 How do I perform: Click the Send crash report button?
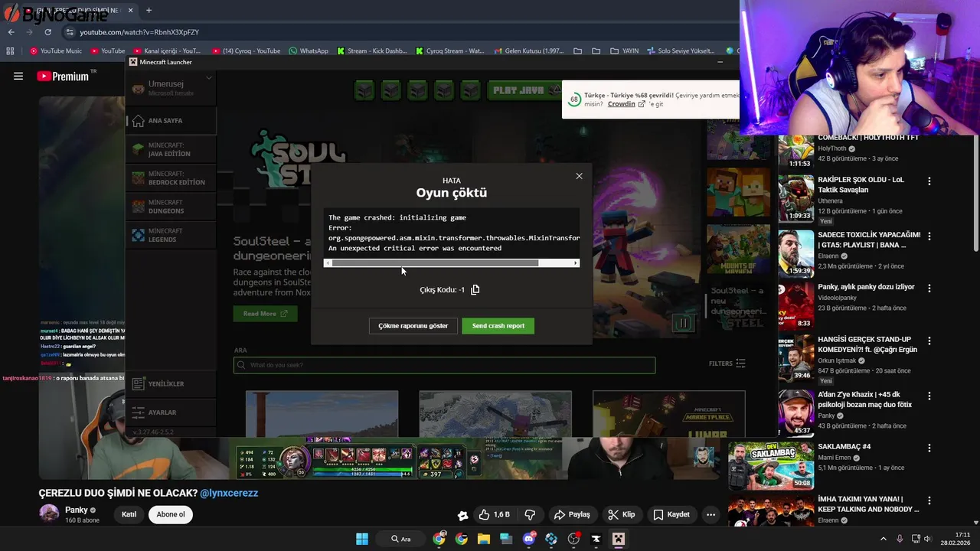[x=498, y=326]
